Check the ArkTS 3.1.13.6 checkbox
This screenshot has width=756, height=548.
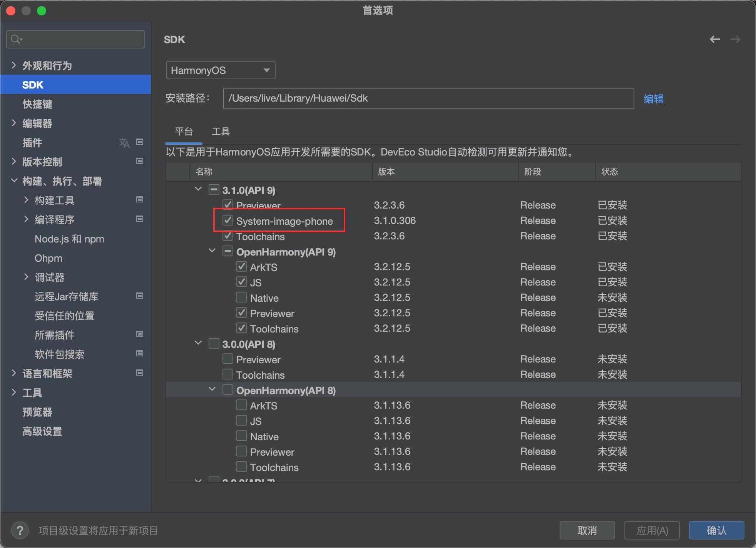coord(242,405)
